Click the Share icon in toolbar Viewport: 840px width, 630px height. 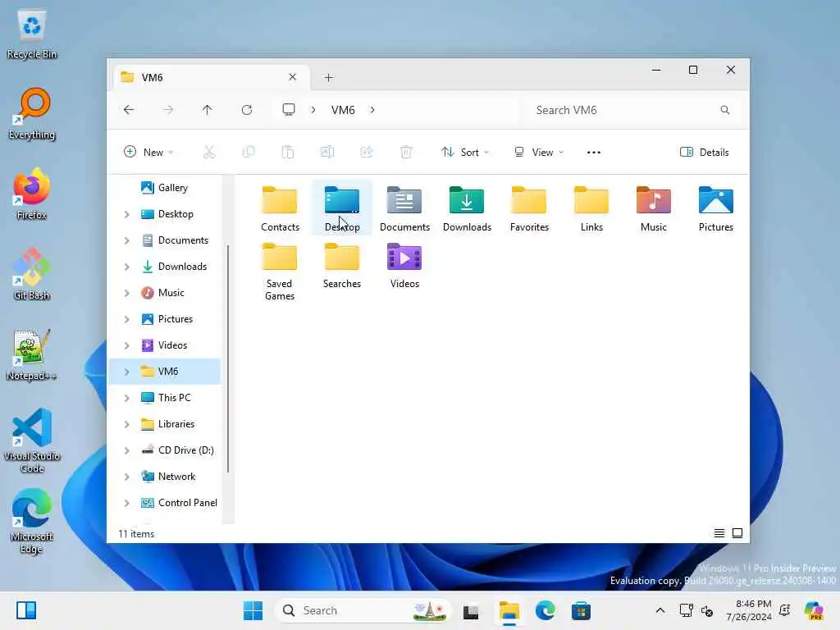tap(367, 152)
